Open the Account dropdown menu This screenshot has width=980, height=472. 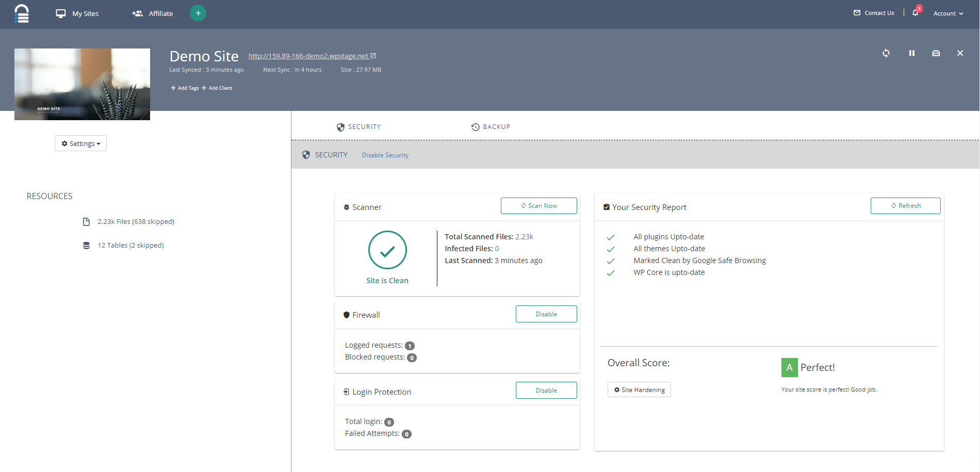tap(948, 13)
